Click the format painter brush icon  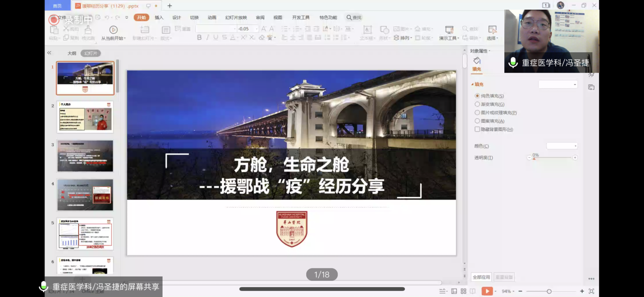pos(88,30)
